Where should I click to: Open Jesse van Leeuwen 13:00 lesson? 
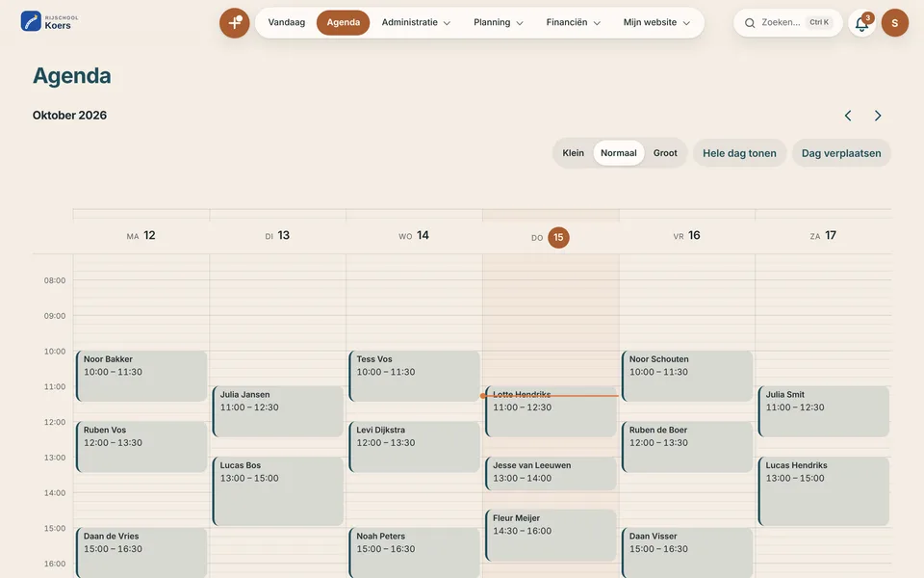click(551, 474)
